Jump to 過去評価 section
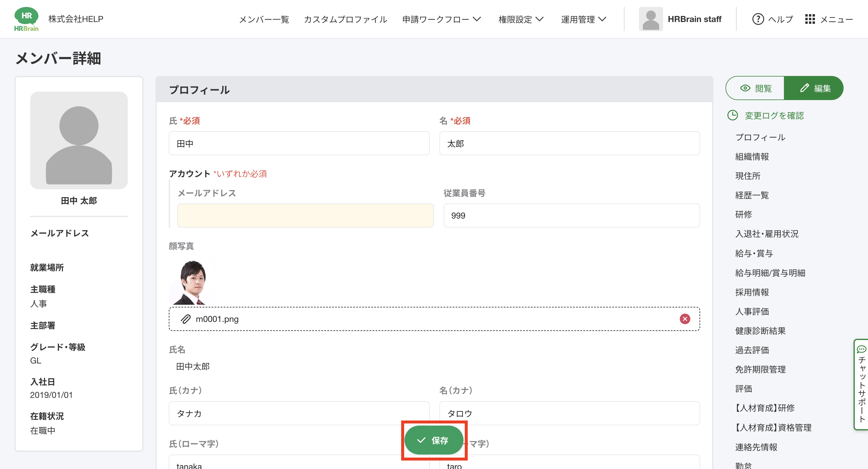 click(752, 350)
